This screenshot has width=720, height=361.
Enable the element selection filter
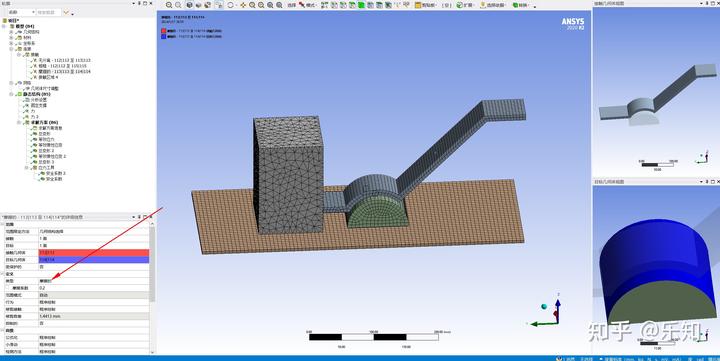(388, 5)
